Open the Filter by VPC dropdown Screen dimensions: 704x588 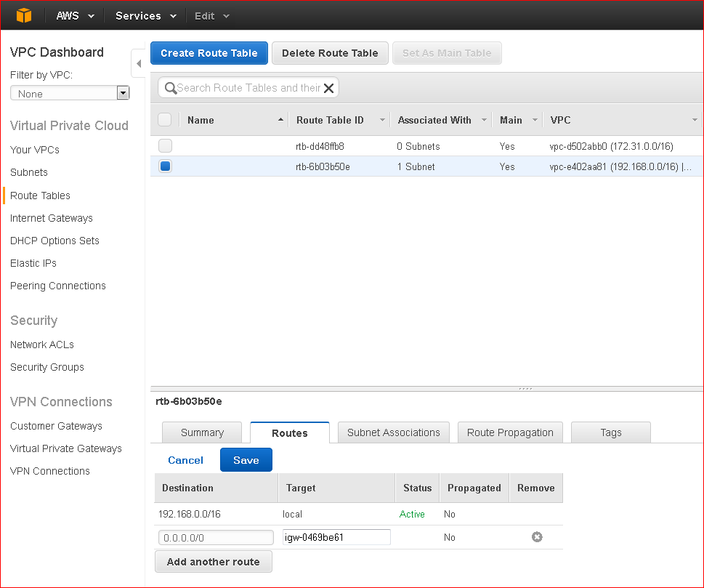coord(70,93)
